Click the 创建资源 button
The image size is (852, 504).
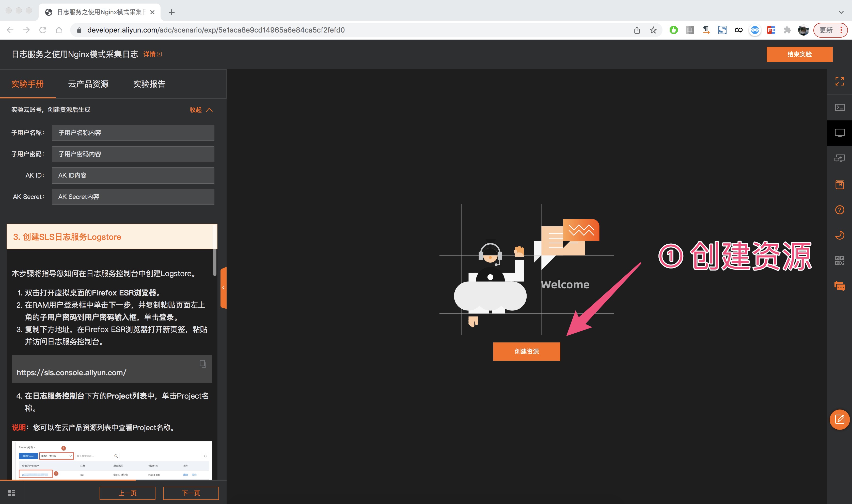526,352
